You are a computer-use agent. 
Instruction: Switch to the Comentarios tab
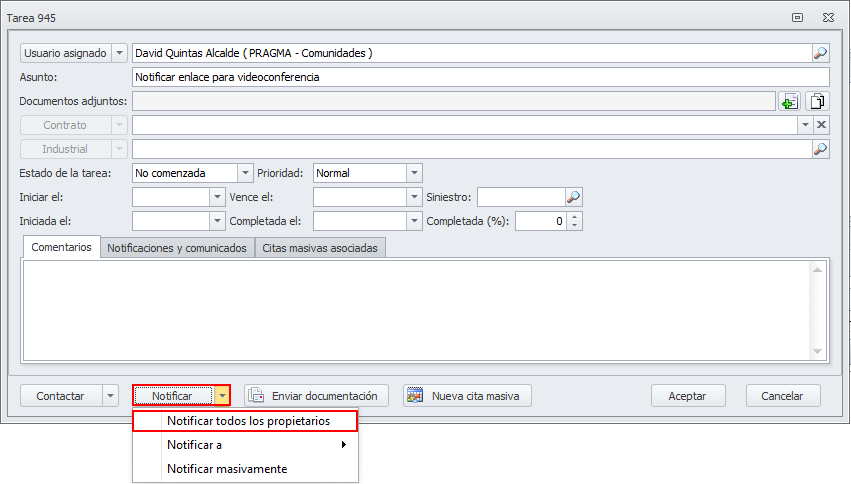point(61,247)
